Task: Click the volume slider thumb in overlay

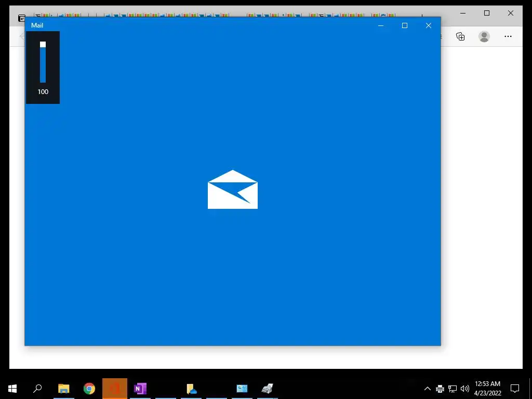Action: [43, 45]
